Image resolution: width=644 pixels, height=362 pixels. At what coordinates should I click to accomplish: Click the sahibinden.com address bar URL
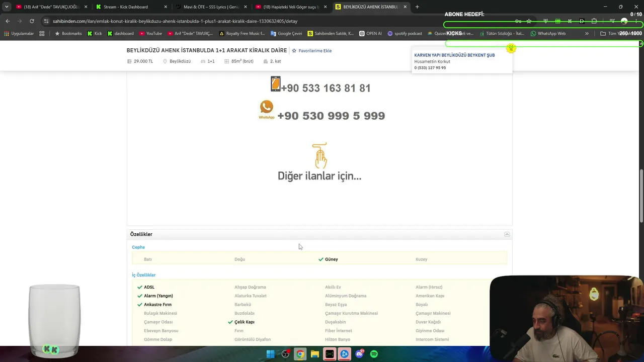coord(175,21)
